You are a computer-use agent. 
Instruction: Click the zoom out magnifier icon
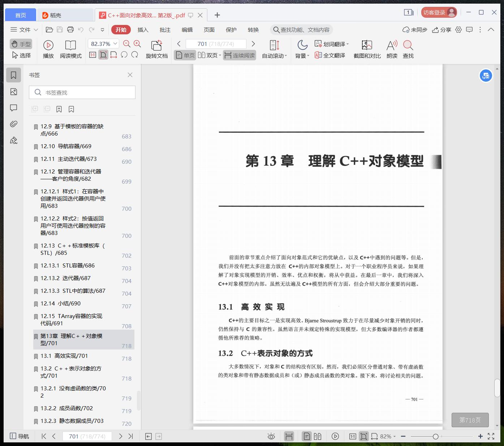(127, 44)
